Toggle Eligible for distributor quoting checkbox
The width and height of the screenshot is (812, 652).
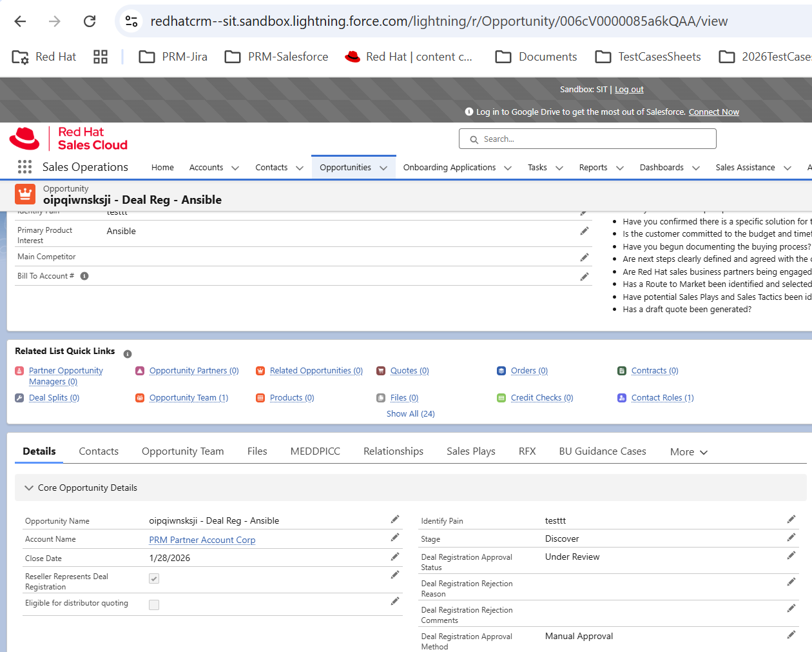154,605
